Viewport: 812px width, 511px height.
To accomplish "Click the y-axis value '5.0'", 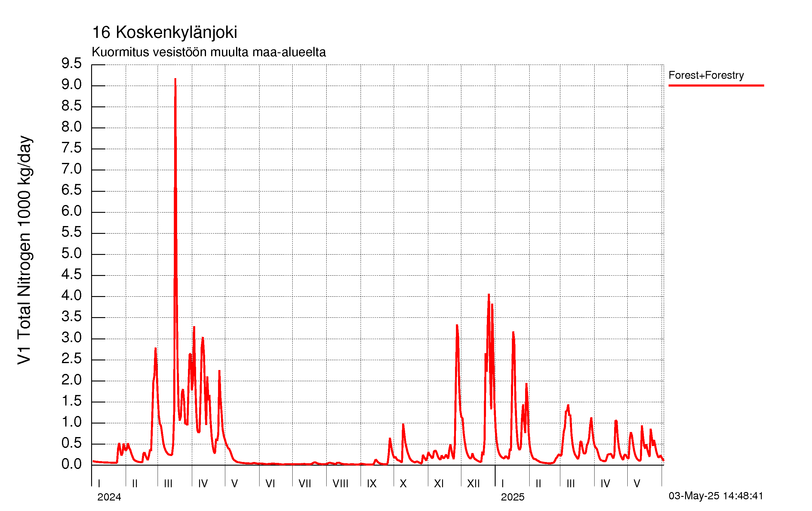I will 72,253.
